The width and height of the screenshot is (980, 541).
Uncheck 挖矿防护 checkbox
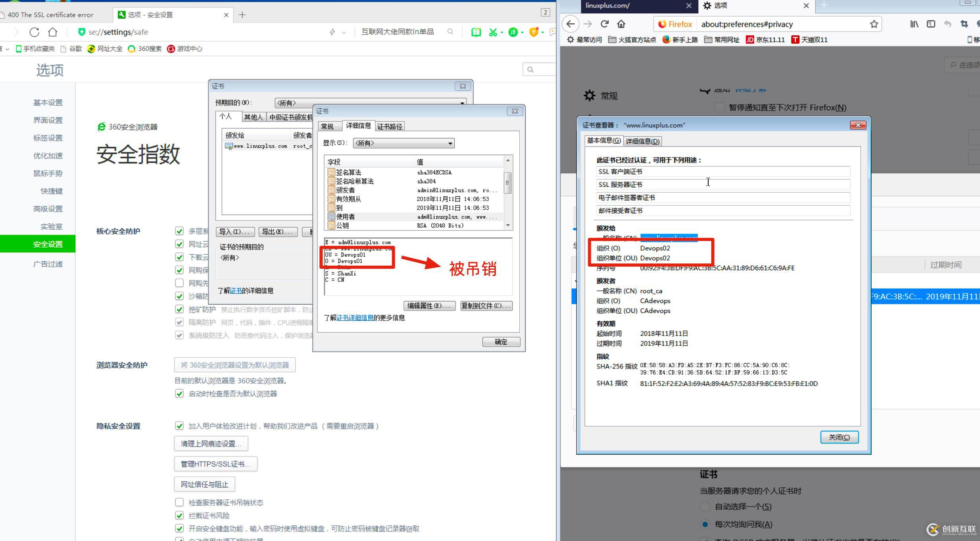[179, 309]
